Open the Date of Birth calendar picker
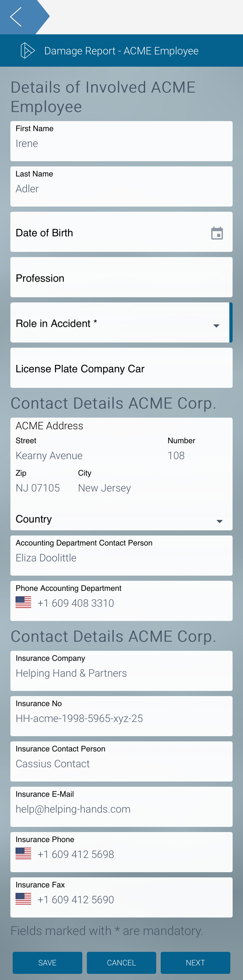 click(x=216, y=232)
